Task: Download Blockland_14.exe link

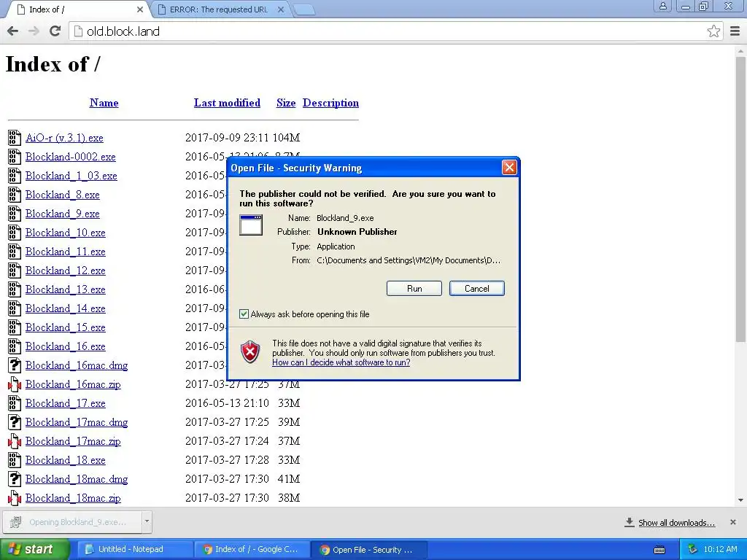Action: [x=65, y=308]
